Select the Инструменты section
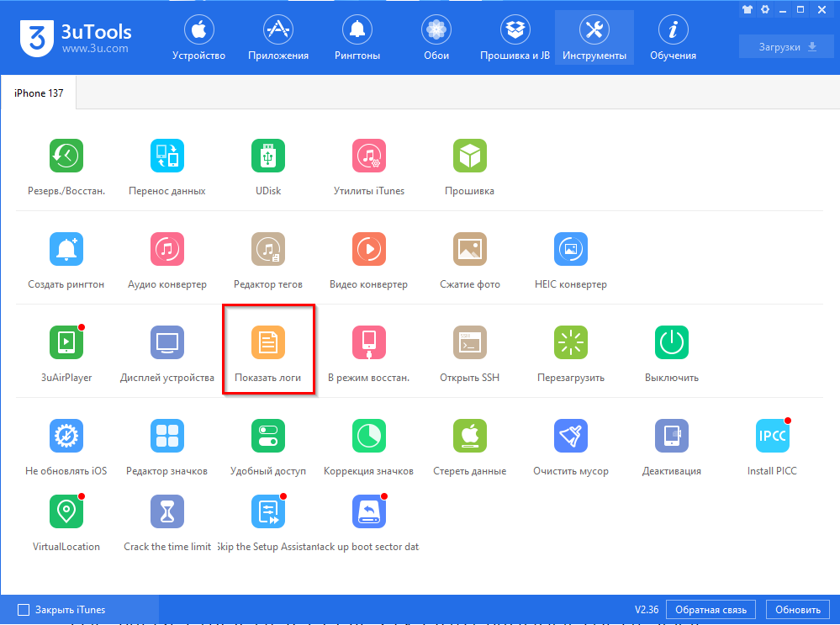 pos(594,37)
